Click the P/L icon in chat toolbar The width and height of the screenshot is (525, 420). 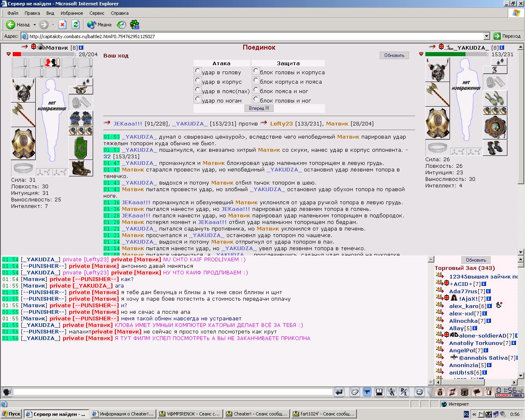pos(404,392)
